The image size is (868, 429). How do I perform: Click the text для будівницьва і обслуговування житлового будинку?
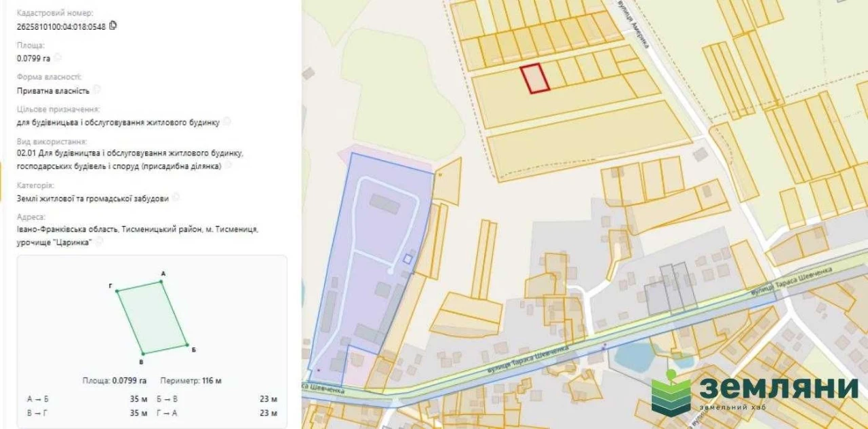118,123
